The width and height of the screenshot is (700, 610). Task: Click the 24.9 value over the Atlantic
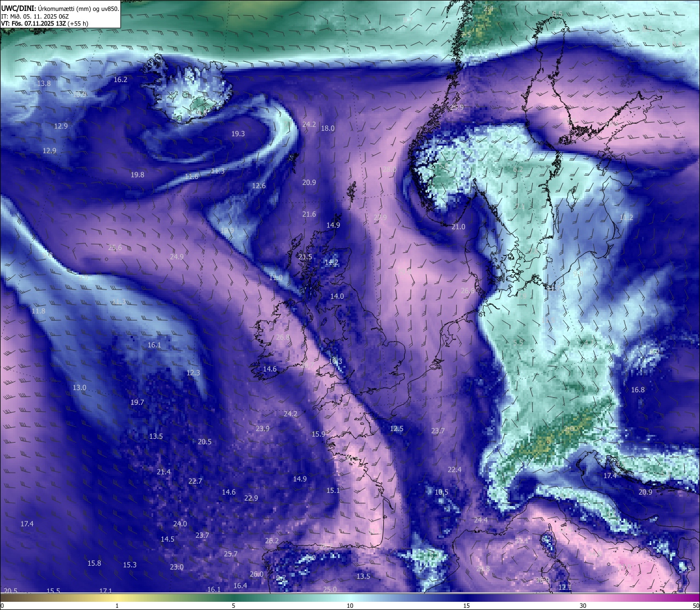pos(177,257)
